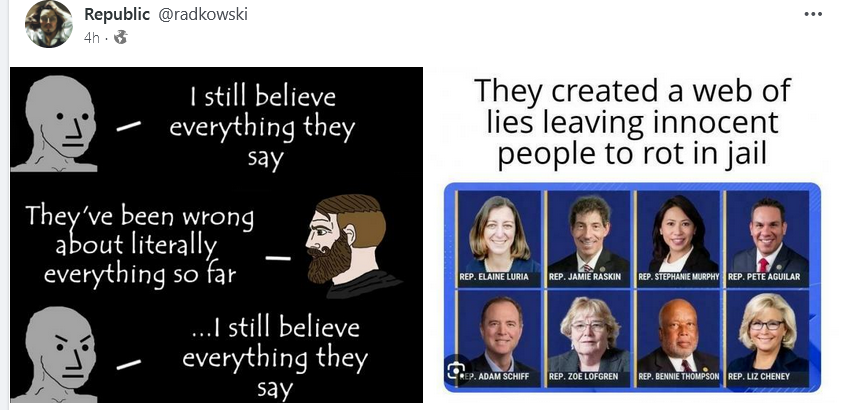
Task: Click the Republic display name
Action: pyautogui.click(x=117, y=15)
